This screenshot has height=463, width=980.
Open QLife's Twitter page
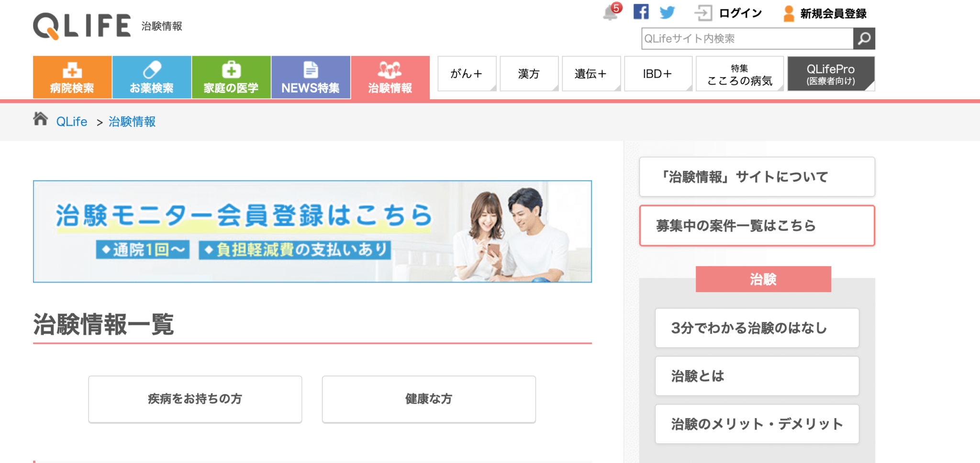click(x=668, y=12)
